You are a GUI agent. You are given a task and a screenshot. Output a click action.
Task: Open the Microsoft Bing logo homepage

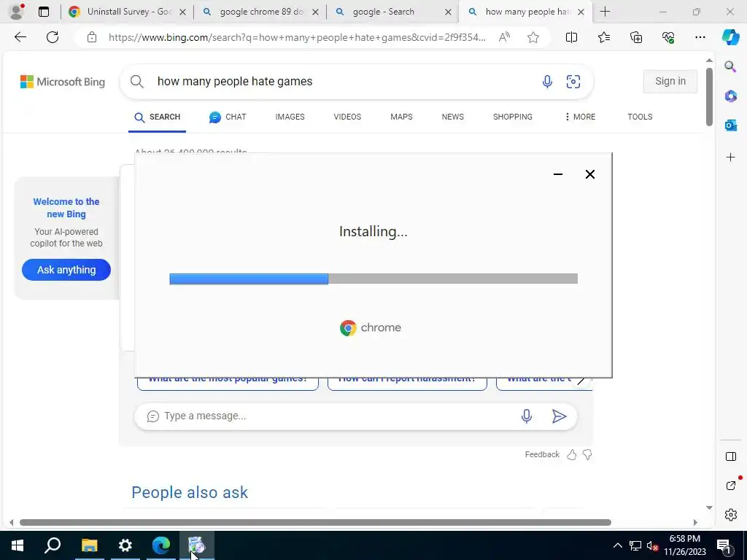tap(63, 82)
